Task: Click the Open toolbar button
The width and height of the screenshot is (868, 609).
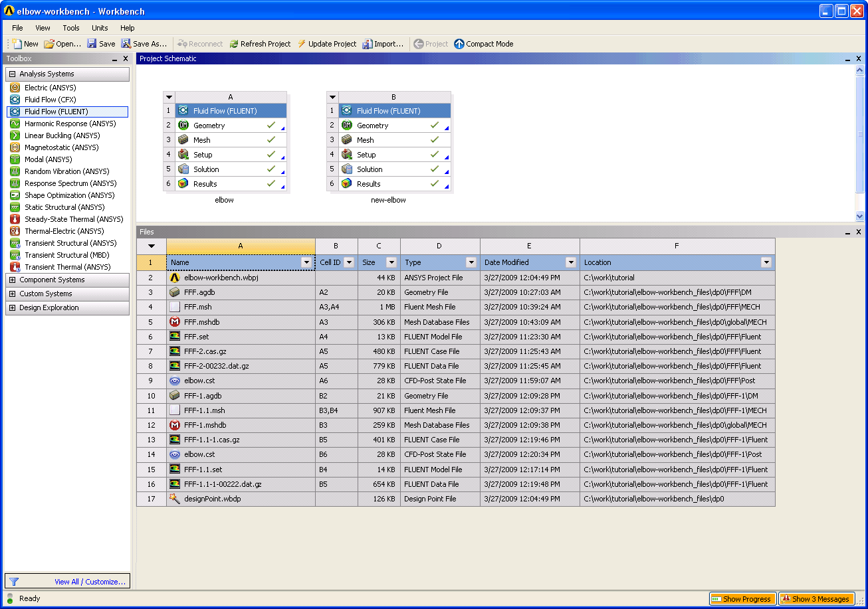Action: [x=62, y=44]
